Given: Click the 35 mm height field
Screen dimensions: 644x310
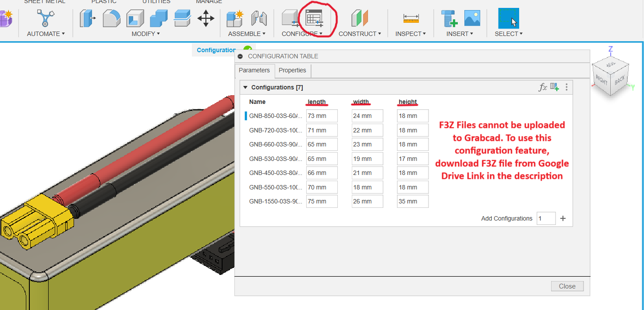Looking at the screenshot, I should click(x=413, y=201).
